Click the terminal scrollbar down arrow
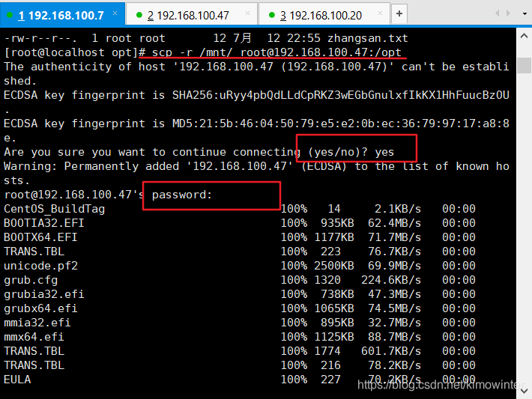The height and width of the screenshot is (399, 532). pos(524,391)
